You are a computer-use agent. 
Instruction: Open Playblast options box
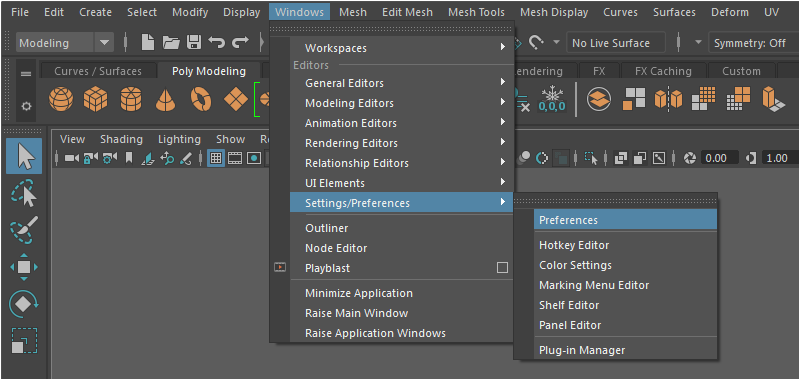coord(502,268)
